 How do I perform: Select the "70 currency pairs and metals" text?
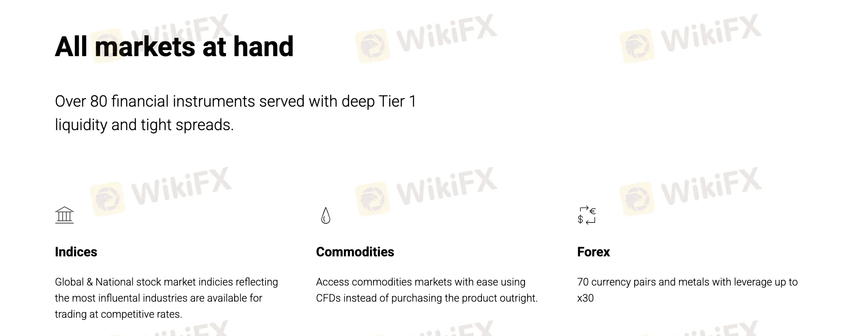pyautogui.click(x=687, y=282)
